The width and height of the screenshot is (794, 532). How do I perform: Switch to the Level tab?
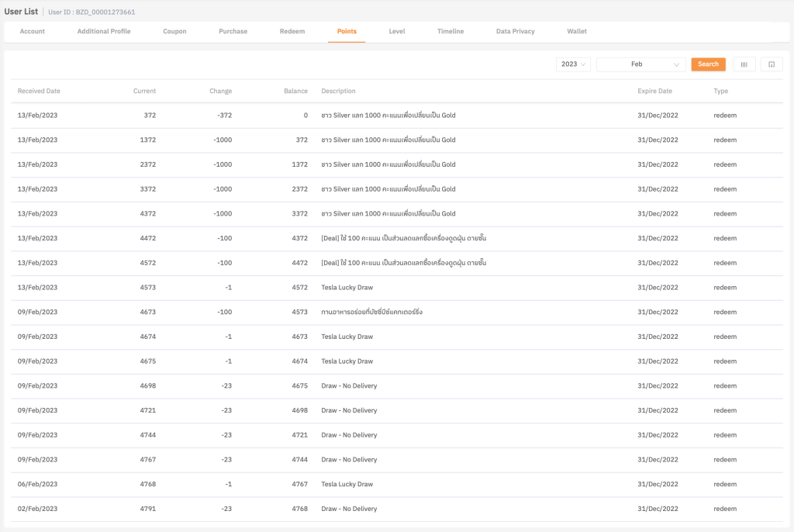397,32
